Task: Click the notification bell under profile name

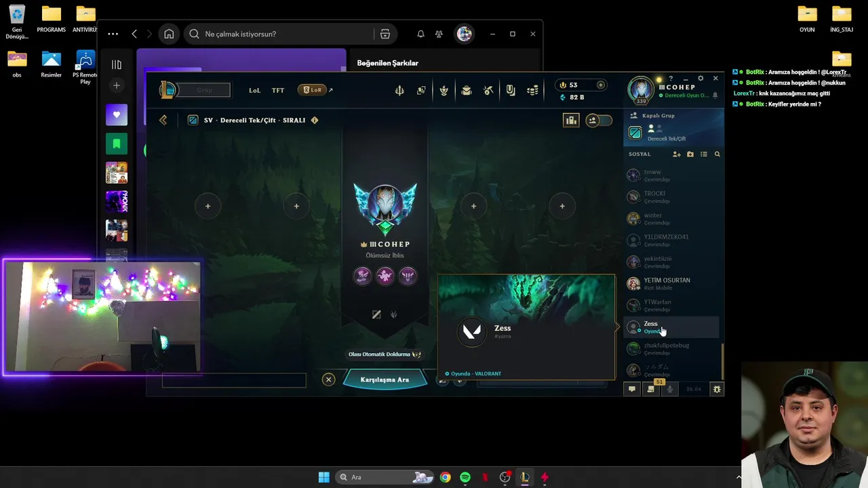Action: point(715,96)
